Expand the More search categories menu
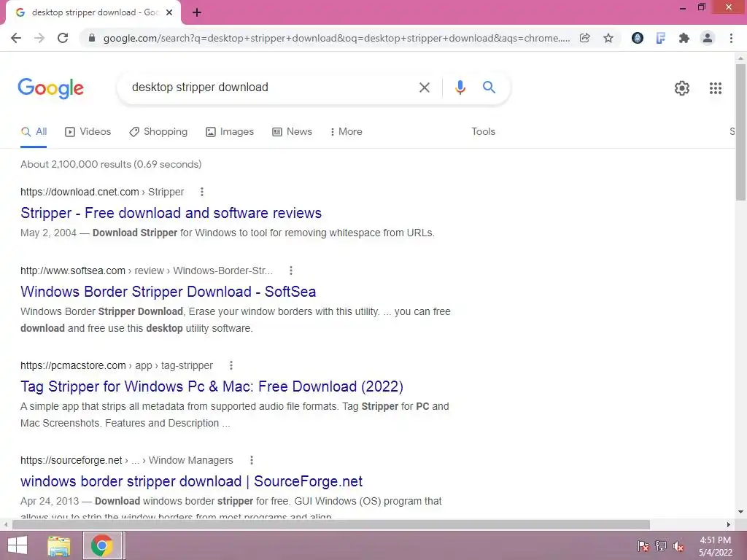Screen dimensions: 747x560 347,132
